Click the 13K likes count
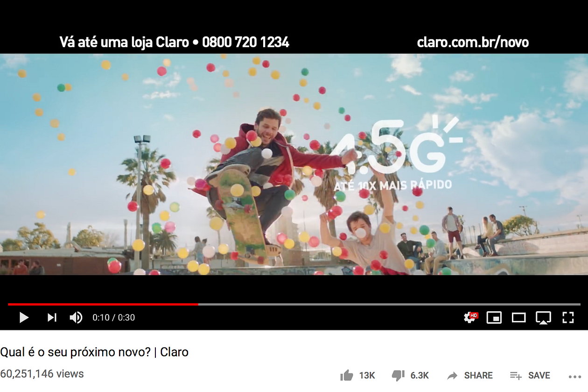 coord(367,376)
